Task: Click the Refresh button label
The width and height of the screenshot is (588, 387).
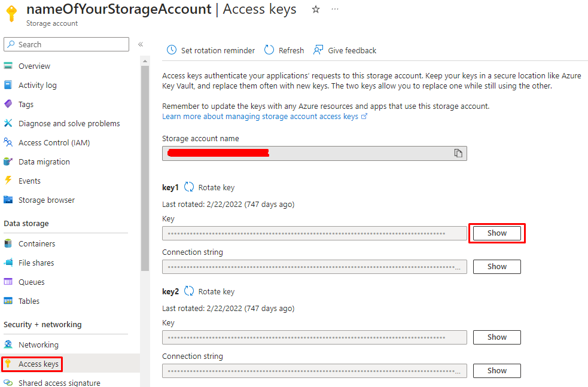Action: [x=291, y=50]
